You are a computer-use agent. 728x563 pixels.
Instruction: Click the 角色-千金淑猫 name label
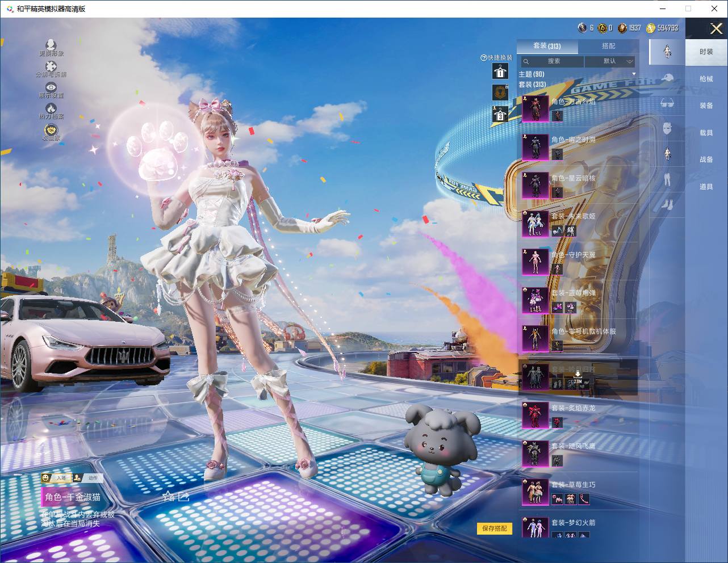(x=73, y=497)
